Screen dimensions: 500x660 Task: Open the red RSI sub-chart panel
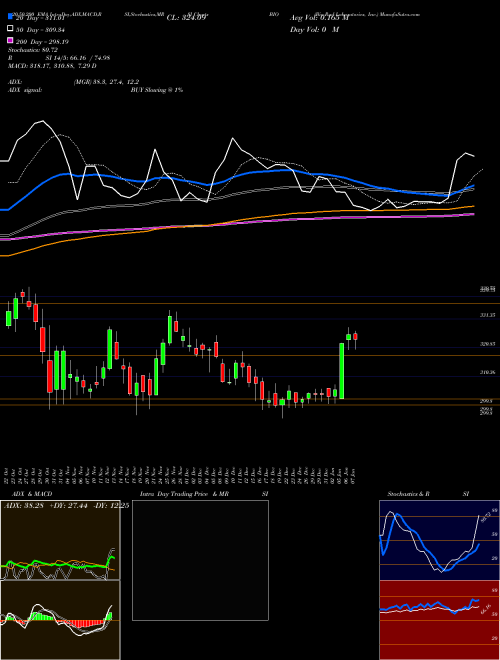[x=439, y=620]
